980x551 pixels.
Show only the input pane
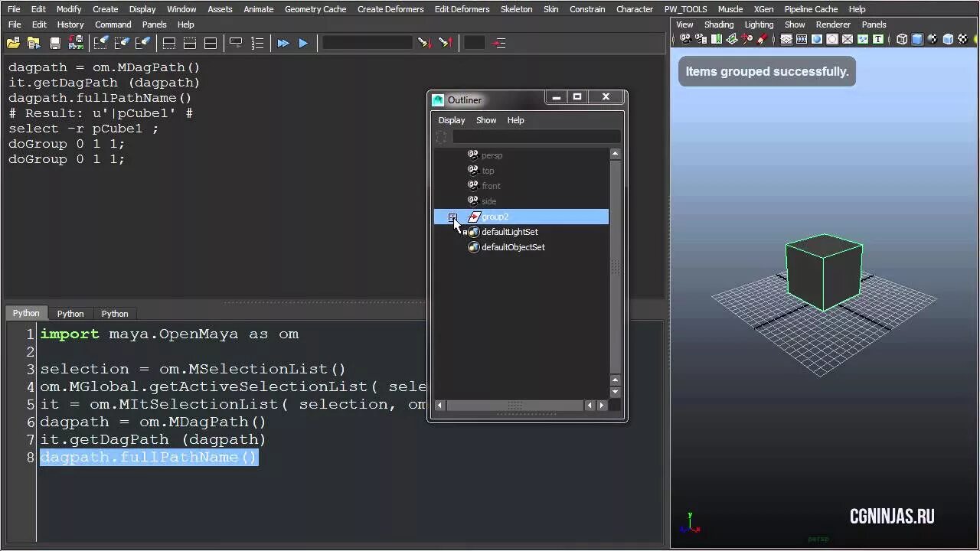(x=190, y=43)
